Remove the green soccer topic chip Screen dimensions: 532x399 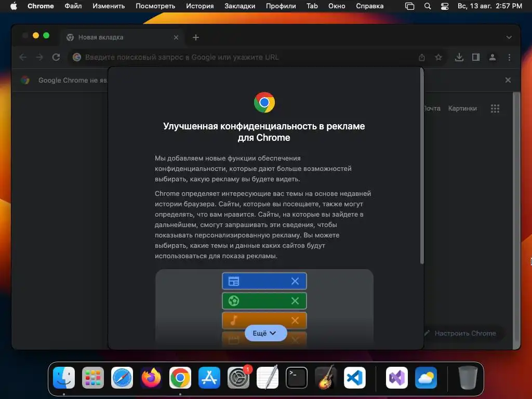[295, 301]
